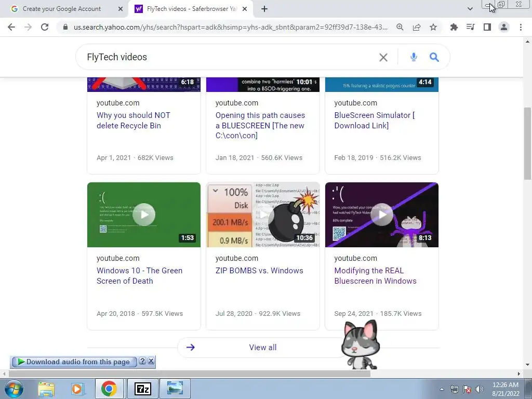Open Windows Media Player from taskbar

[77, 389]
